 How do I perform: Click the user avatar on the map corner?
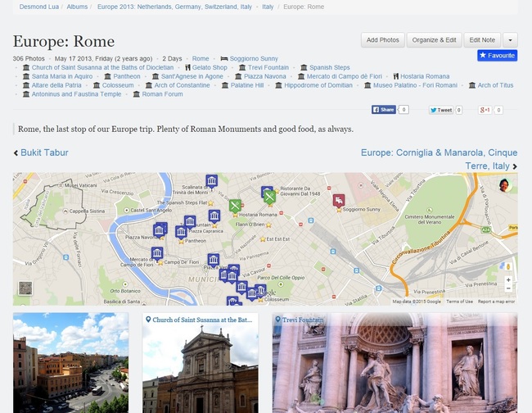coord(505,185)
